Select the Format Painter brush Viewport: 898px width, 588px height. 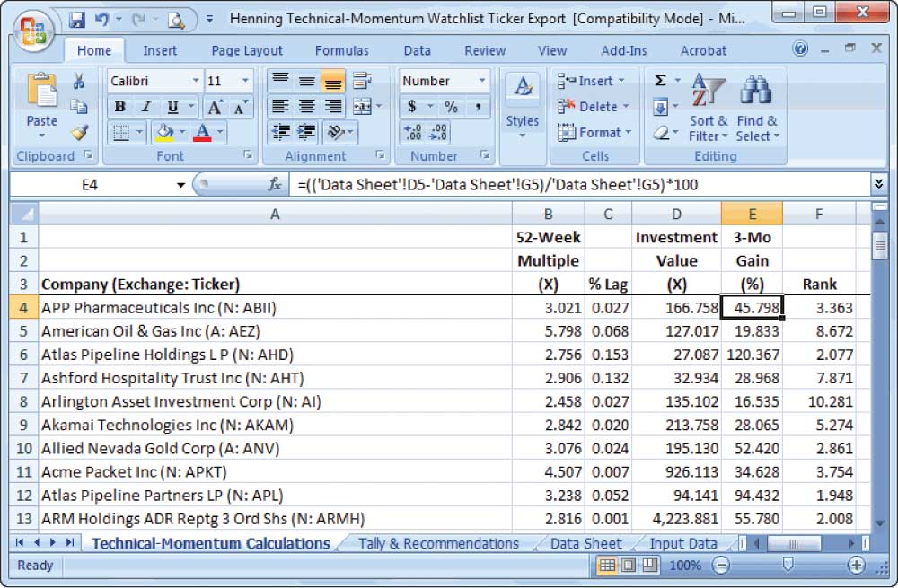click(x=79, y=132)
